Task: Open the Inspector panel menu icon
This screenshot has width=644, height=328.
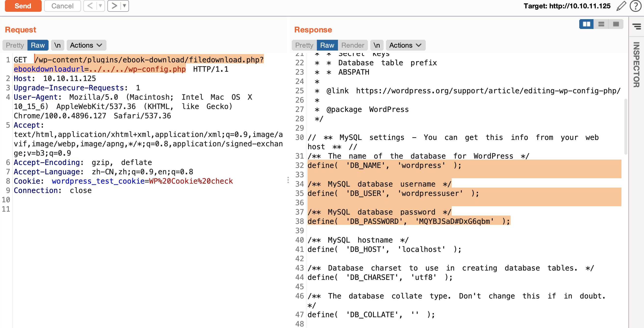Action: (x=636, y=26)
